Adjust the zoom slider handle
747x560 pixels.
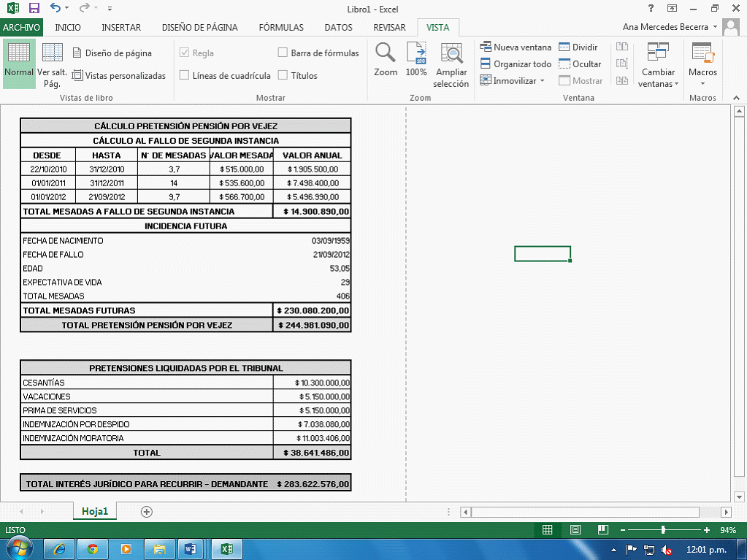(663, 529)
